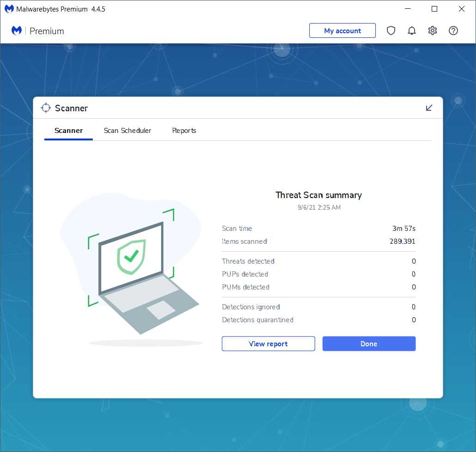Close the Malwarebytes window
This screenshot has width=476, height=452.
coord(461,9)
